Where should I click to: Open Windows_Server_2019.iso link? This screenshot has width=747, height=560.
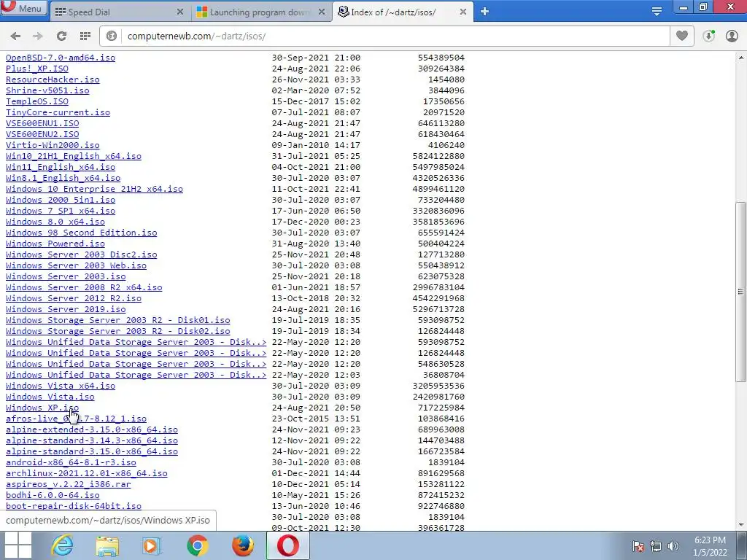(x=66, y=309)
